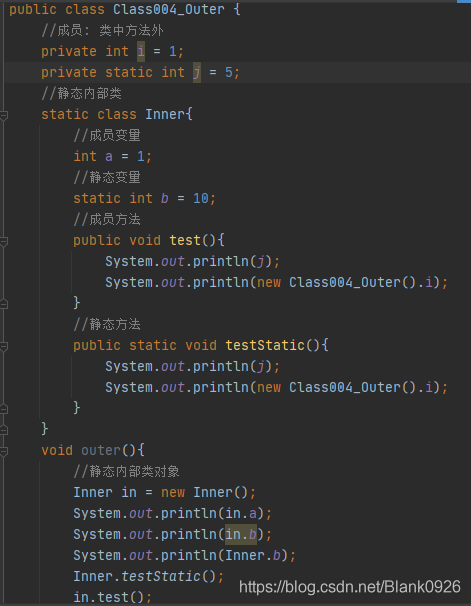This screenshot has width=471, height=606.
Task: Click the Inner.testStatic() call statement
Action: pyautogui.click(x=148, y=576)
